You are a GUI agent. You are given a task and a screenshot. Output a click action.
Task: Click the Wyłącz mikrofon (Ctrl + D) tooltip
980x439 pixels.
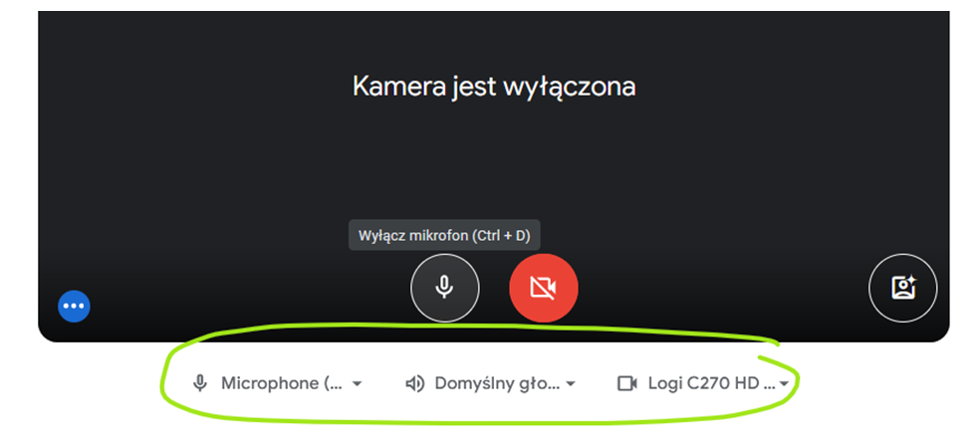click(x=444, y=235)
